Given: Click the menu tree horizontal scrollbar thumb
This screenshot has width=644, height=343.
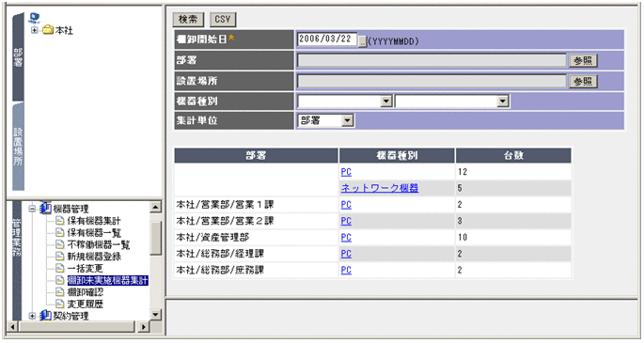Looking at the screenshot, I should point(76,327).
